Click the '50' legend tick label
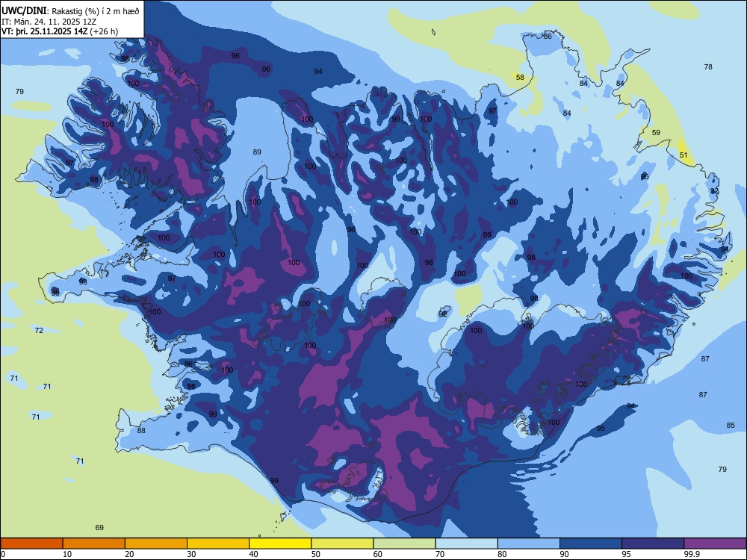Image resolution: width=747 pixels, height=560 pixels. tap(316, 554)
